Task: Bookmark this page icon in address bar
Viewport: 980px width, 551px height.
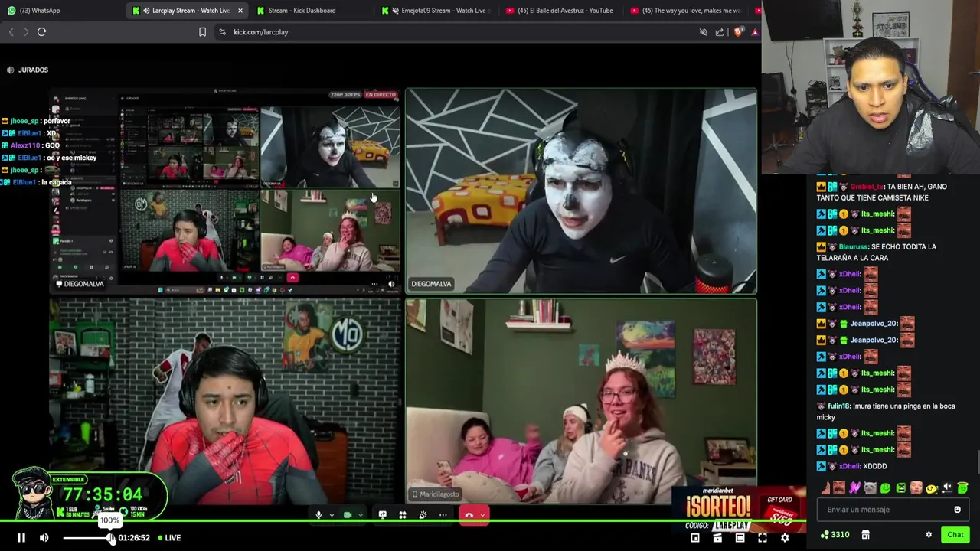Action: (202, 32)
